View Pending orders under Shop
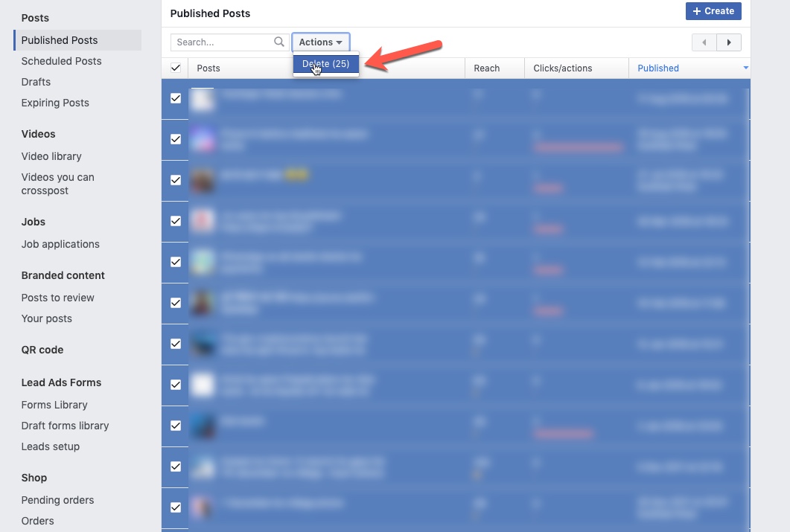This screenshot has height=532, width=790. pos(57,500)
